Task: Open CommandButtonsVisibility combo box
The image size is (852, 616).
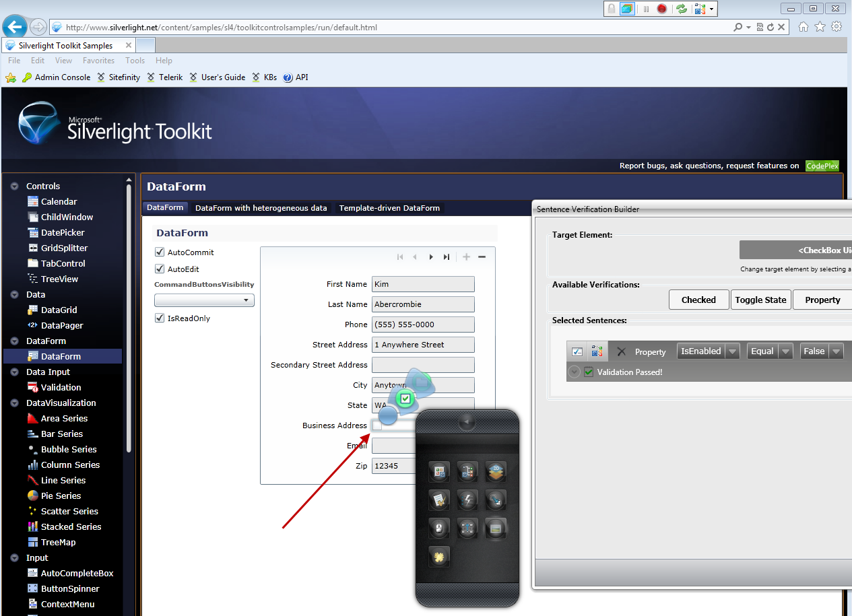Action: (x=204, y=300)
